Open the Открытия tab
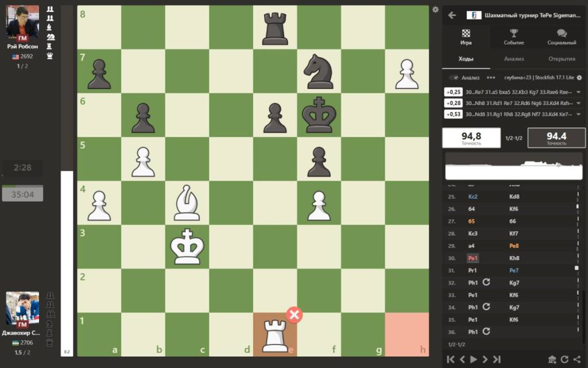 tap(562, 59)
